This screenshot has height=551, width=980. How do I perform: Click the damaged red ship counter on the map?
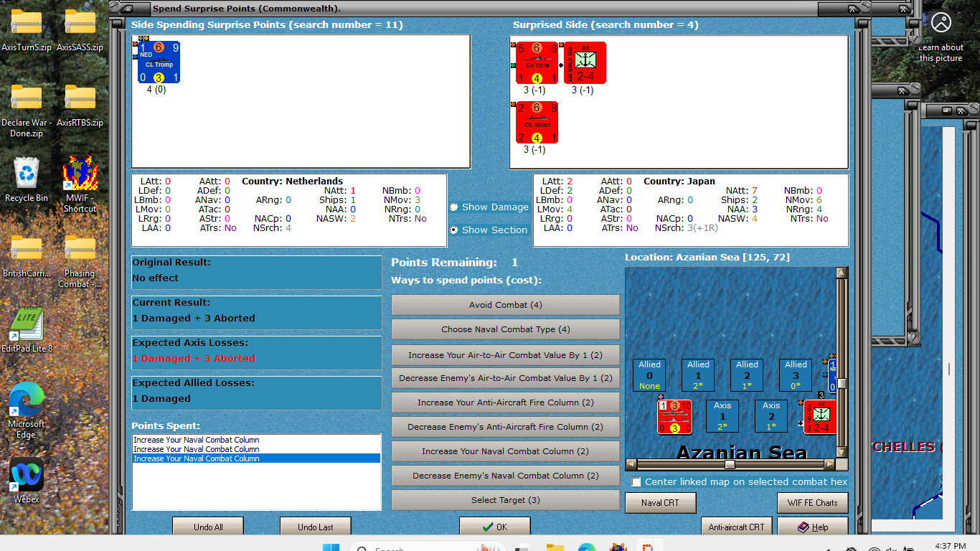coord(674,415)
